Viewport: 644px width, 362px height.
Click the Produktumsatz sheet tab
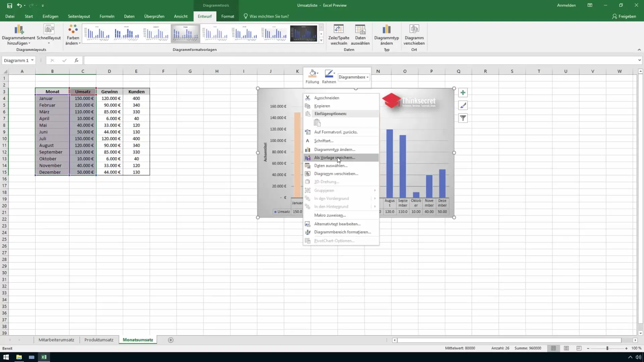99,340
